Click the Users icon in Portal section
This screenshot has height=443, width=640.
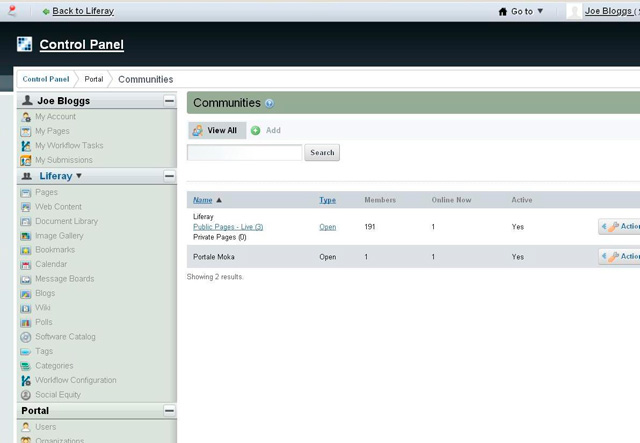26,427
